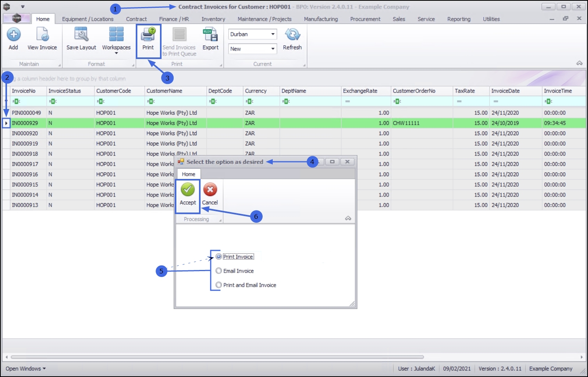Screen dimensions: 588x377
Task: Sort by the ExchangeRate column header
Action: pyautogui.click(x=366, y=91)
